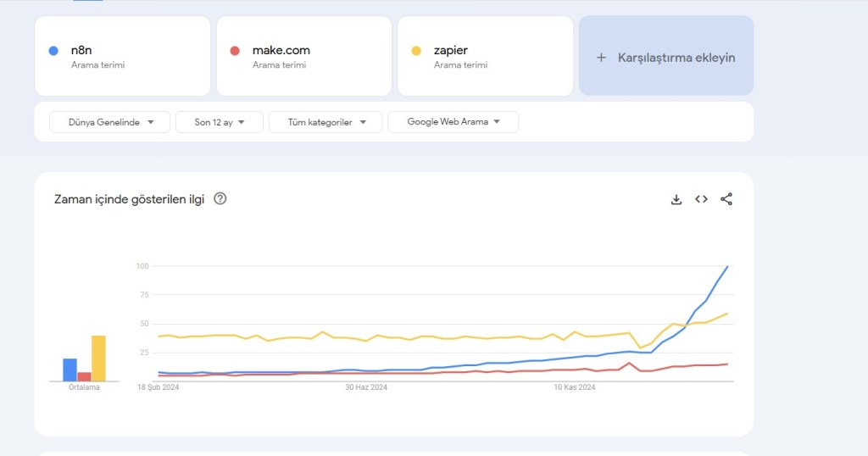Download the interest over time chart data

pyautogui.click(x=676, y=199)
